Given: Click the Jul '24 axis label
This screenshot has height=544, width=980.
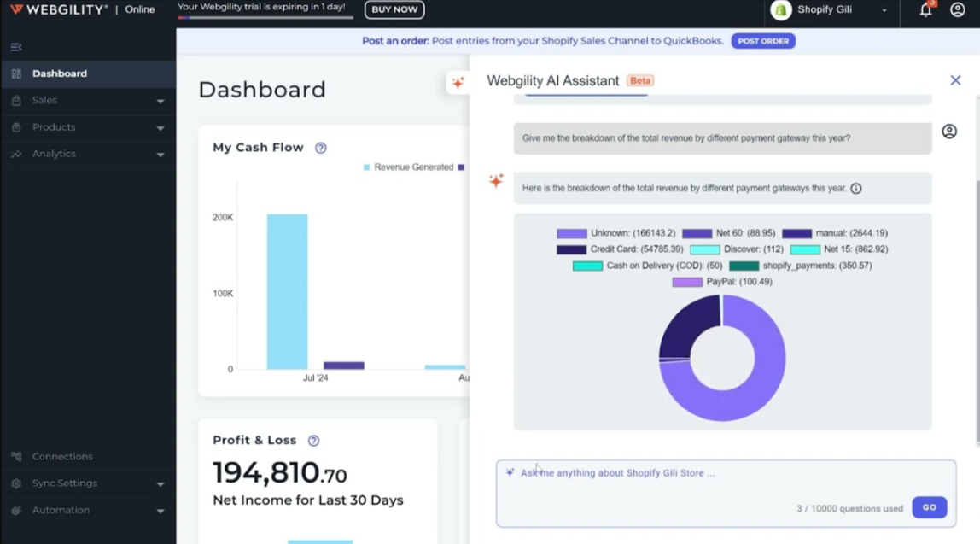Looking at the screenshot, I should (315, 378).
